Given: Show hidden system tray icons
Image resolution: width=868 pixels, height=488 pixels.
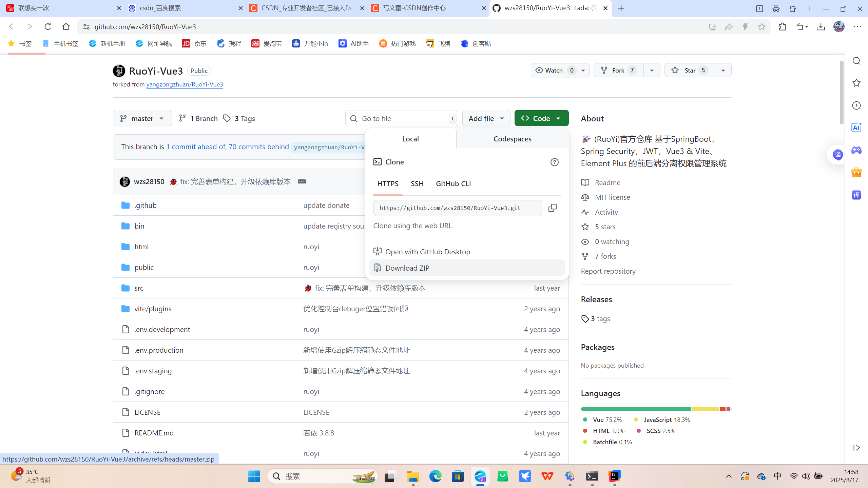Looking at the screenshot, I should [729, 476].
